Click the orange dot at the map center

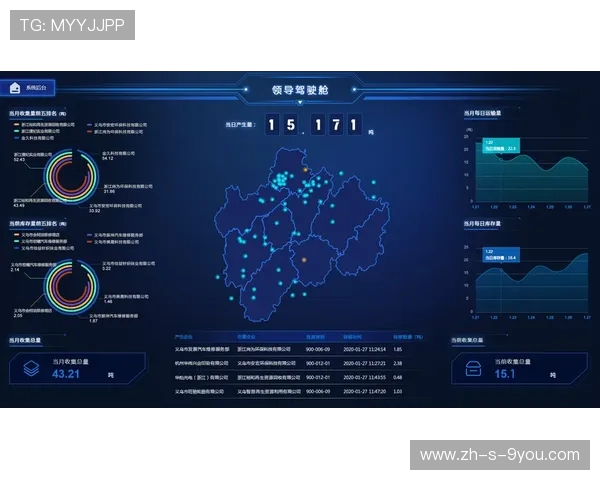point(303,258)
